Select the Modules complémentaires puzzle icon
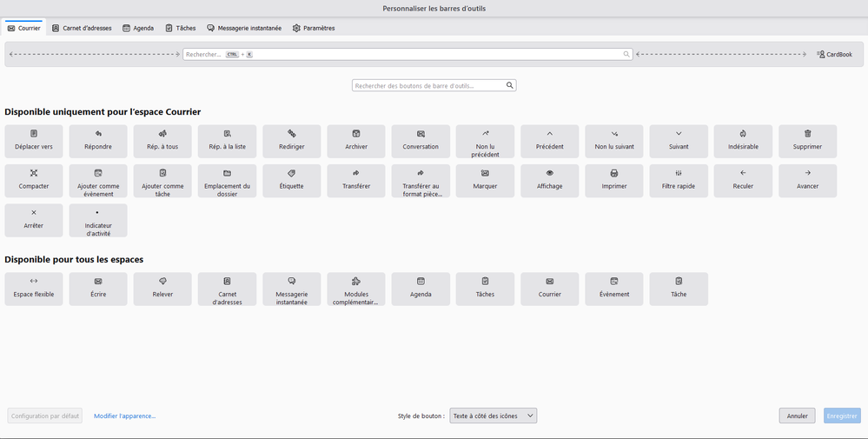868x439 pixels. click(356, 289)
